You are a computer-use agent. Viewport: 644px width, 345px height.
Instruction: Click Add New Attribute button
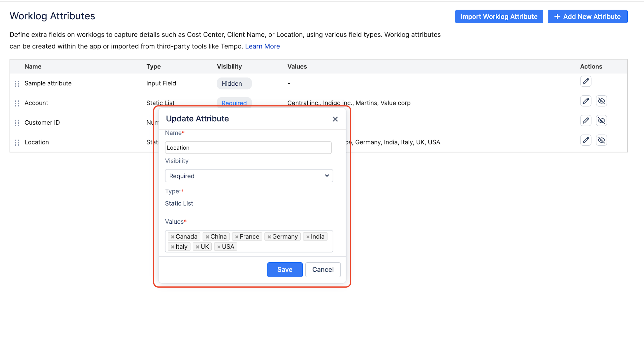tap(587, 17)
